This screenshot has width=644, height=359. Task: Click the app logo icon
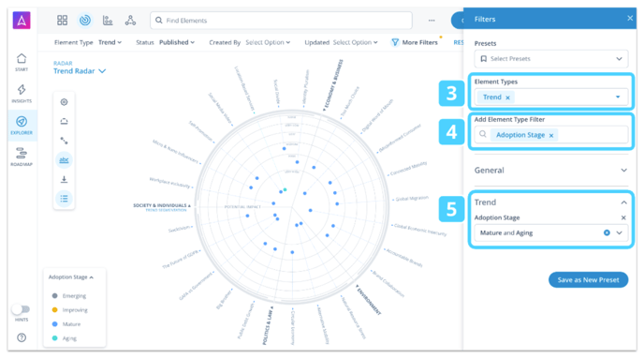pyautogui.click(x=22, y=20)
